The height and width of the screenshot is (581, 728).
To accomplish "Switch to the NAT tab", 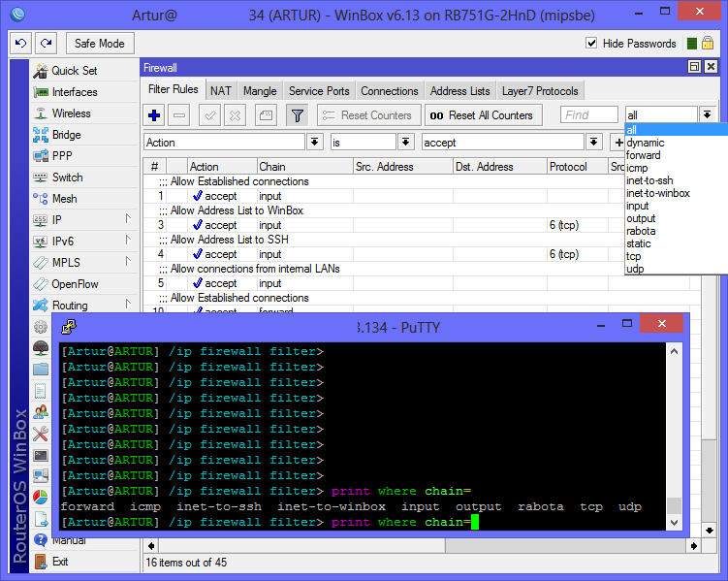I will (x=221, y=91).
